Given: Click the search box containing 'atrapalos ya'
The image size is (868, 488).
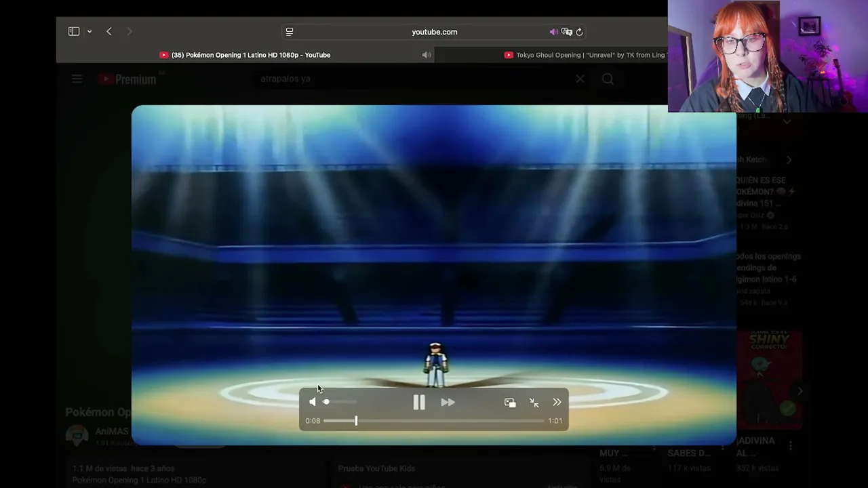Looking at the screenshot, I should coord(414,79).
